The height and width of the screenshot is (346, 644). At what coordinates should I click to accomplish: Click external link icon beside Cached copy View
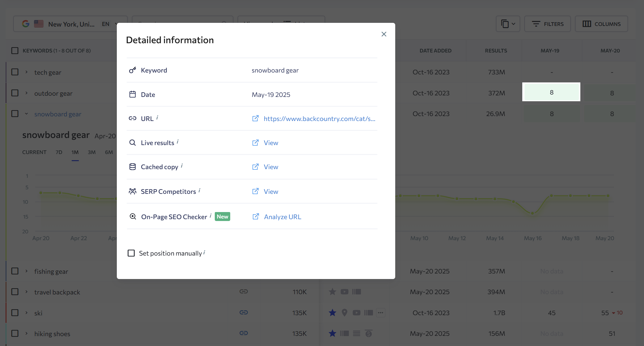255,167
